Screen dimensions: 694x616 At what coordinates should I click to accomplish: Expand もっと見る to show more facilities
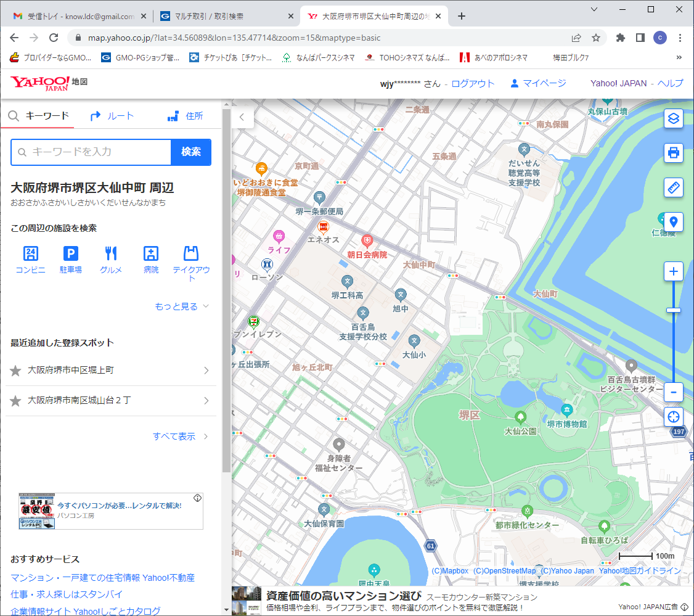point(182,306)
